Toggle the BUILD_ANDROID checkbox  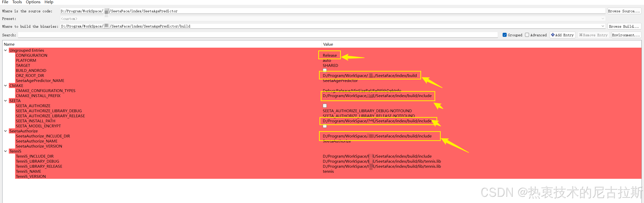(325, 70)
